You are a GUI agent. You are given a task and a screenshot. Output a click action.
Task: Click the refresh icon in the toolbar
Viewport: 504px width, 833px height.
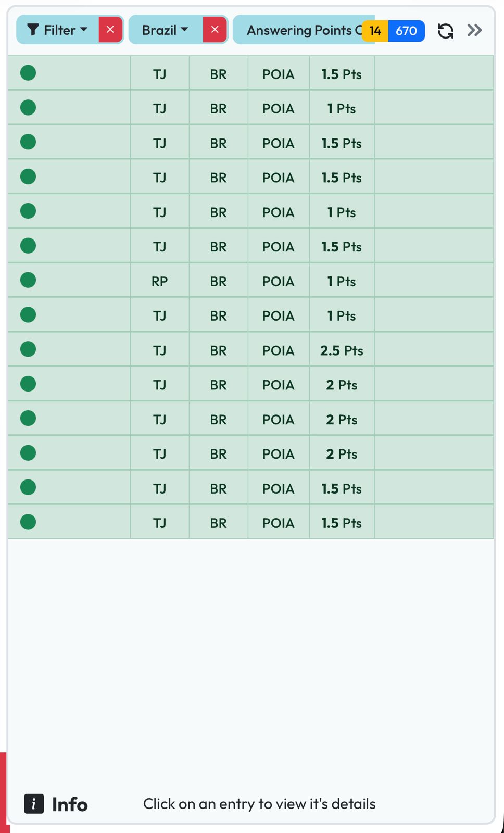445,31
